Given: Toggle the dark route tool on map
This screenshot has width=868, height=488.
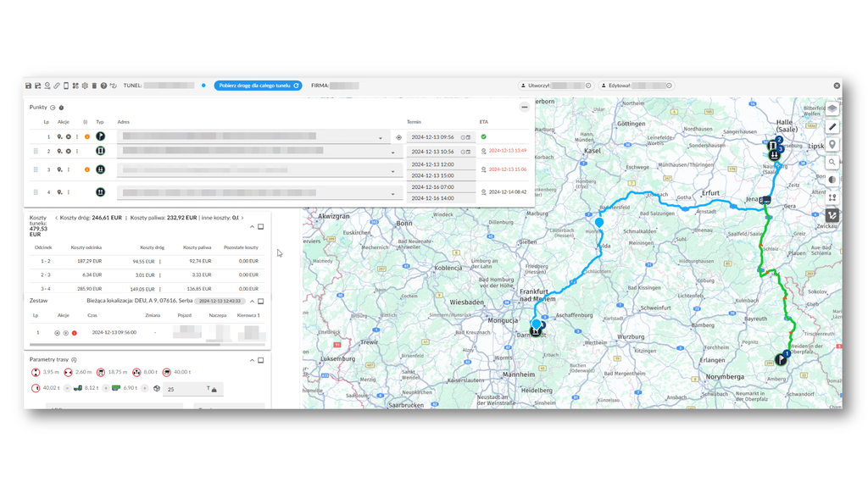Looking at the screenshot, I should (832, 215).
